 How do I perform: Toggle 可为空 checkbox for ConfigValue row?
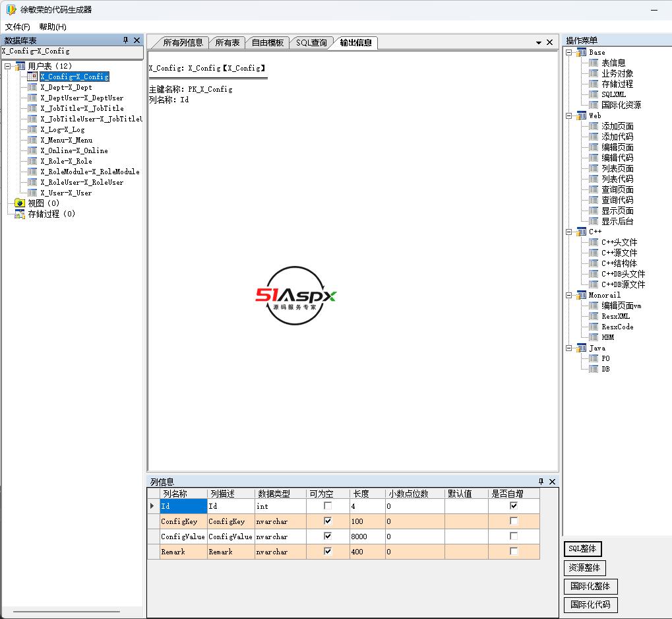click(328, 536)
